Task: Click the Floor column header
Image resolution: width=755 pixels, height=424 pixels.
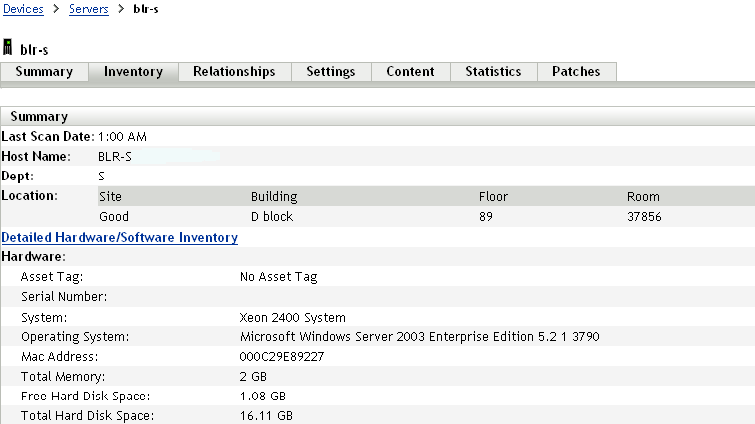Action: click(x=493, y=197)
